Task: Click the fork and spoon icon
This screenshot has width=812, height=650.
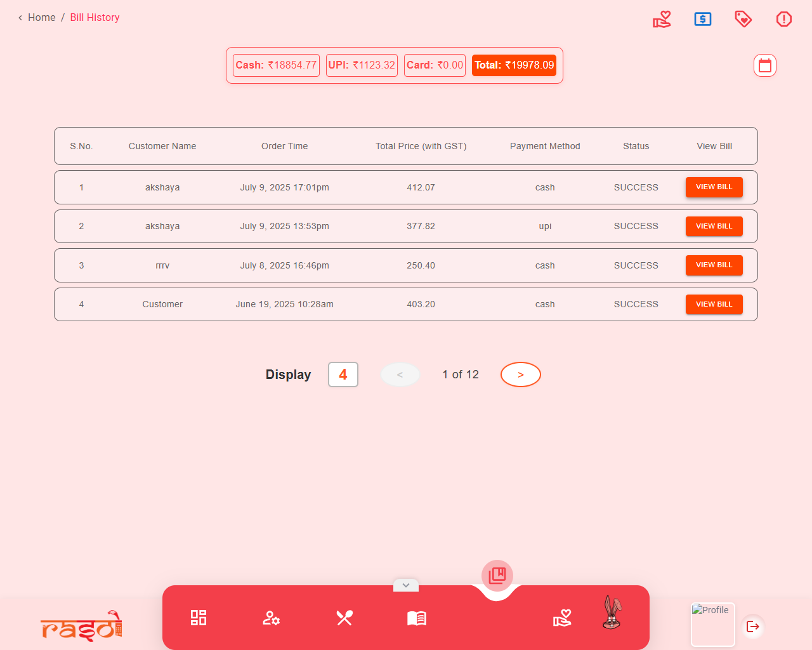Action: [344, 618]
